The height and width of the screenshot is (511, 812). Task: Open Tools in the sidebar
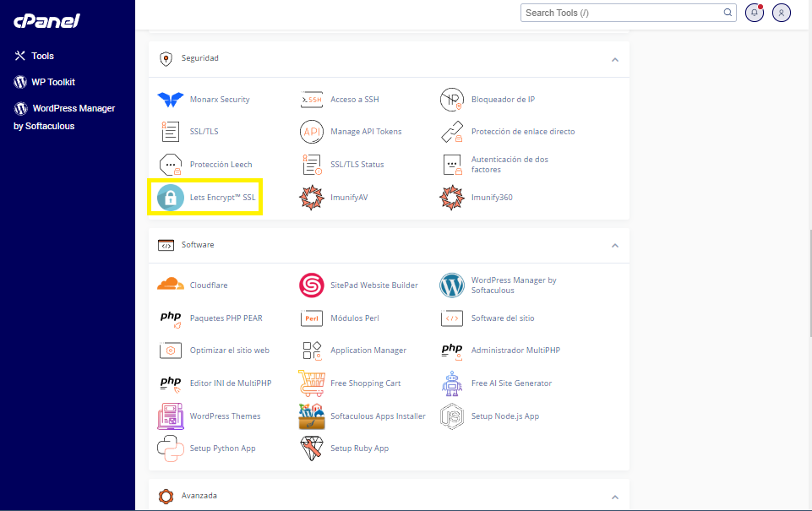(42, 56)
